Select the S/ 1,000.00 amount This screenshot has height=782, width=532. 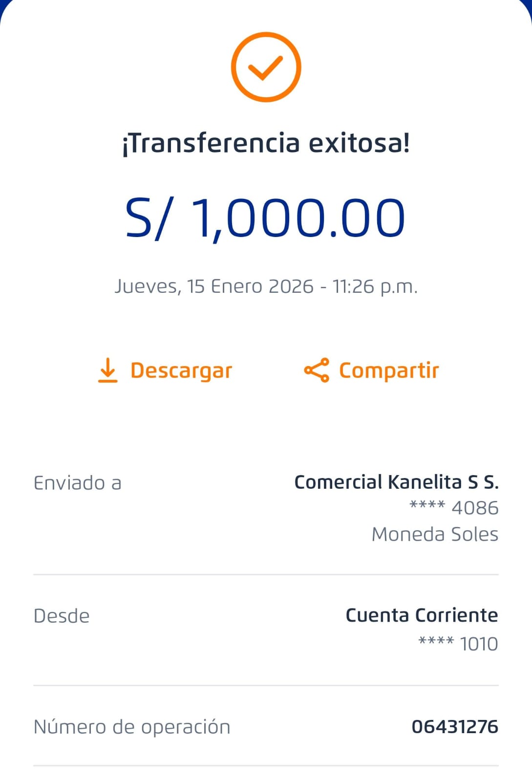point(266,218)
